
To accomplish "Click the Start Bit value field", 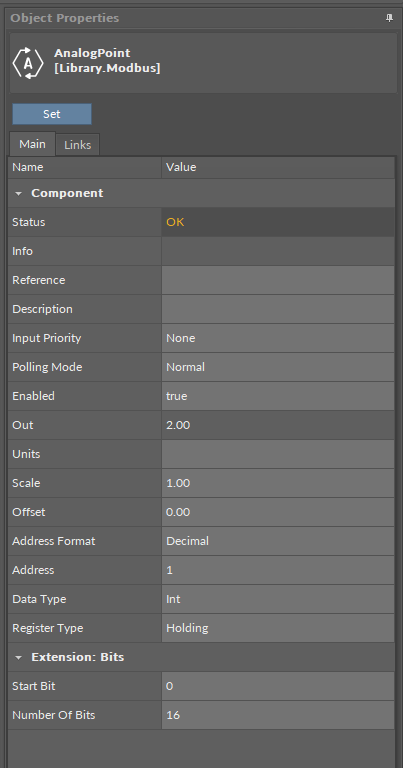I will (x=278, y=686).
